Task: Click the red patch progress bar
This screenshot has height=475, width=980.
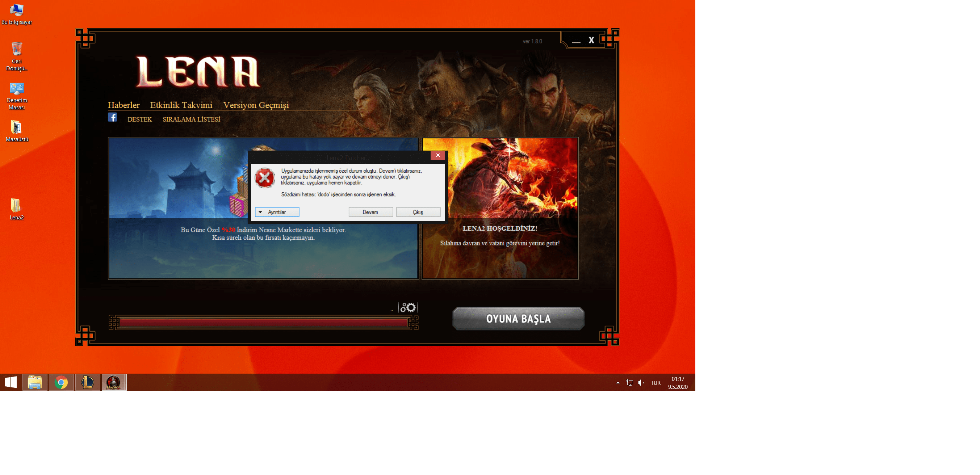Action: 263,323
